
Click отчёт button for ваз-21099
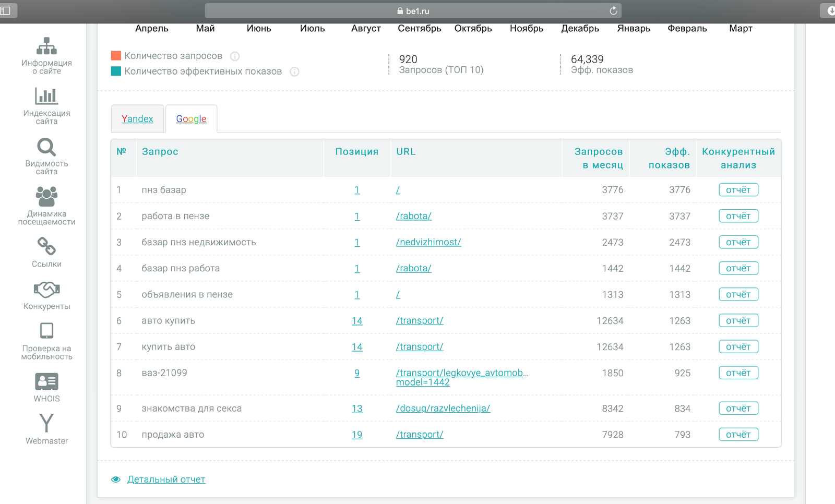point(738,373)
